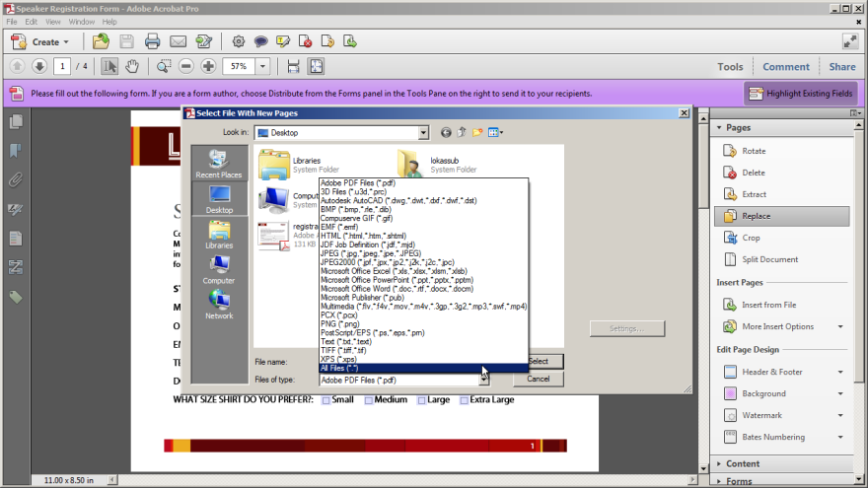Viewport: 868px width, 488px height.
Task: Create a new folder in the dialog
Action: coord(476,132)
